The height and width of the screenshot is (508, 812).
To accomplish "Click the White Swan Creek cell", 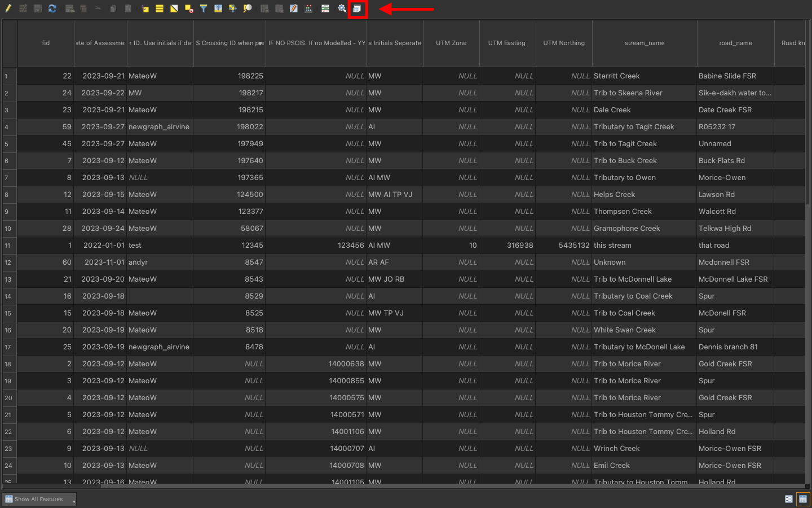I will coord(645,330).
